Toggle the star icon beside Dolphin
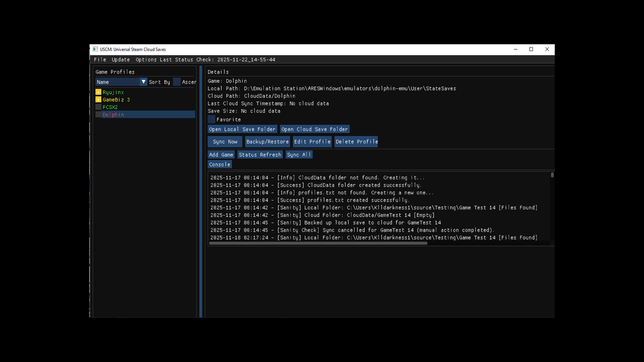Image resolution: width=644 pixels, height=362 pixels. tap(98, 115)
